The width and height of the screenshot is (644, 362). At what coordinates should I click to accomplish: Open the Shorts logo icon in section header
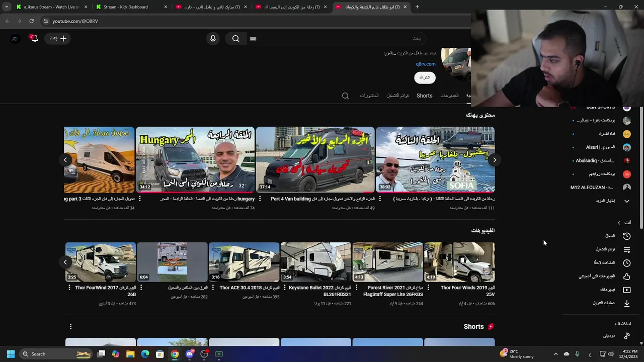[x=491, y=327]
